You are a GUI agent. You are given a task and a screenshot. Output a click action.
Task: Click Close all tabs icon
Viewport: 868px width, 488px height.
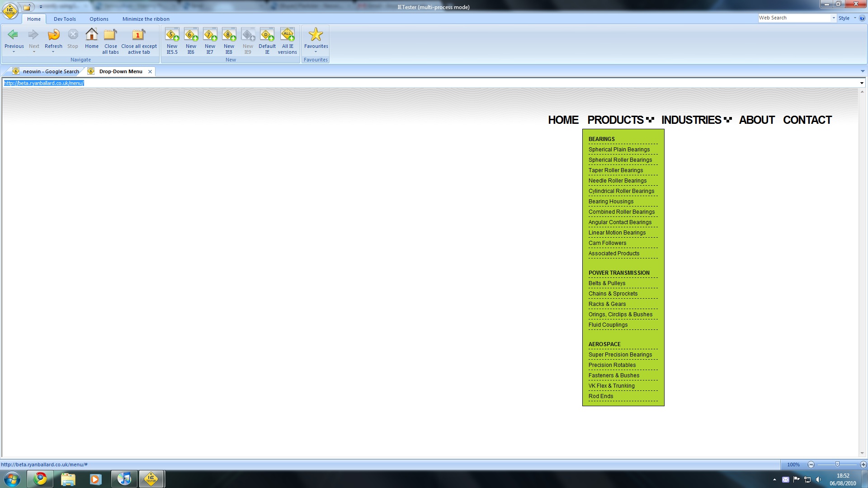110,35
